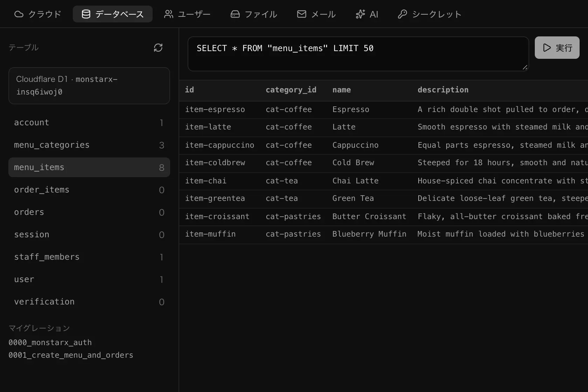The image size is (588, 392).
Task: Select the account table
Action: (89, 122)
